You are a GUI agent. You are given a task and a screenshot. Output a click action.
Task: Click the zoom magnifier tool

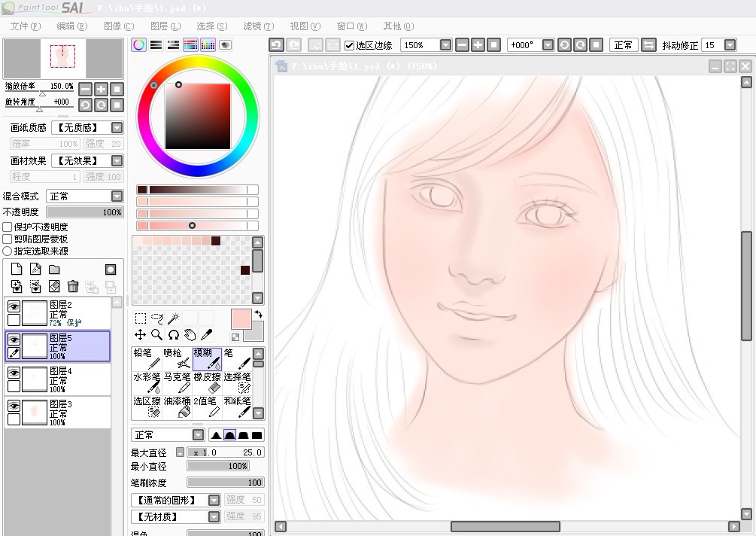(156, 335)
